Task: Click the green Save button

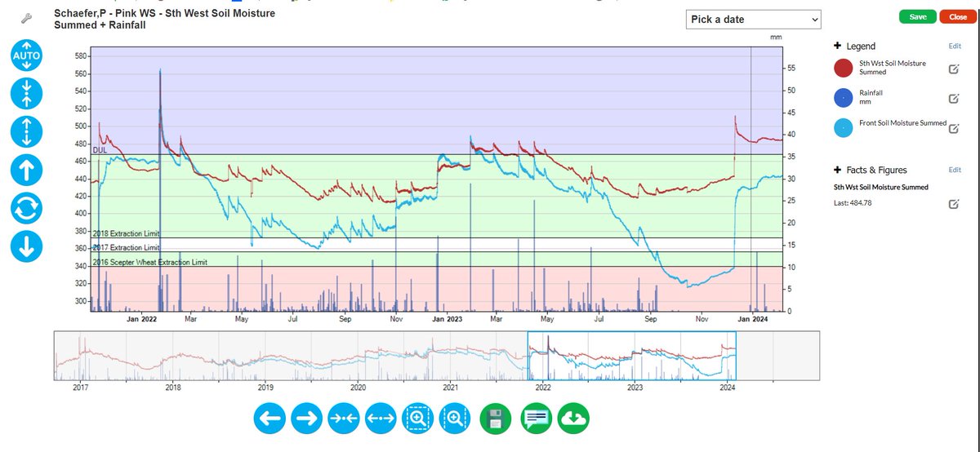Action: coord(918,16)
